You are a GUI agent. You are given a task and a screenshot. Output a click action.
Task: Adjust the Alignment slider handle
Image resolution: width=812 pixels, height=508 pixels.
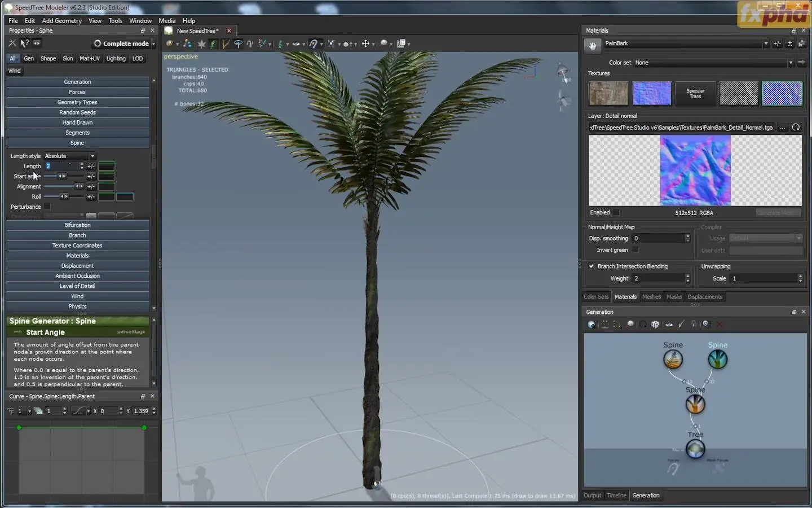78,187
